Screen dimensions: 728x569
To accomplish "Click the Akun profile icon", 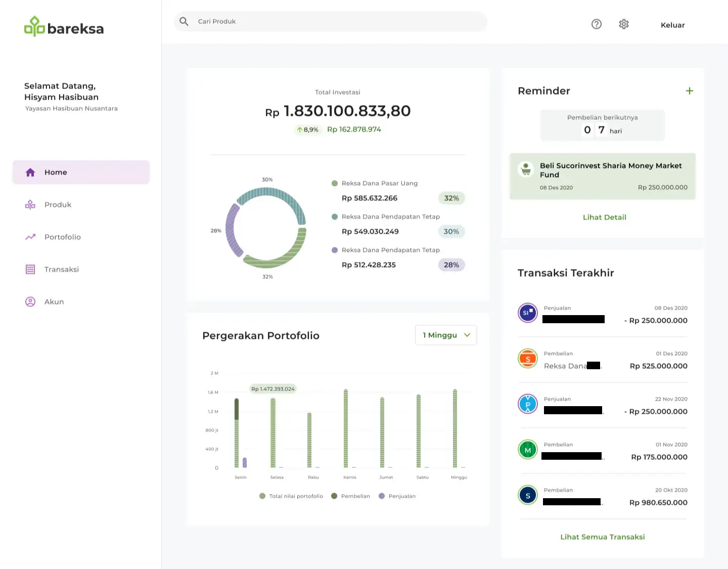I will (30, 301).
